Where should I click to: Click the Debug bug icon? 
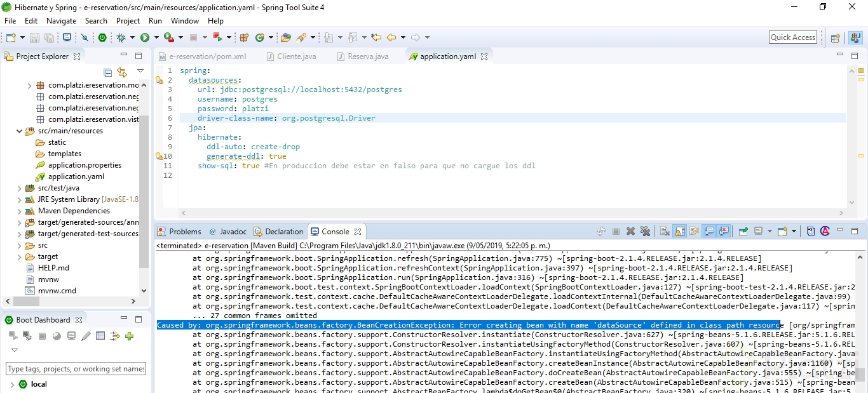[121, 37]
